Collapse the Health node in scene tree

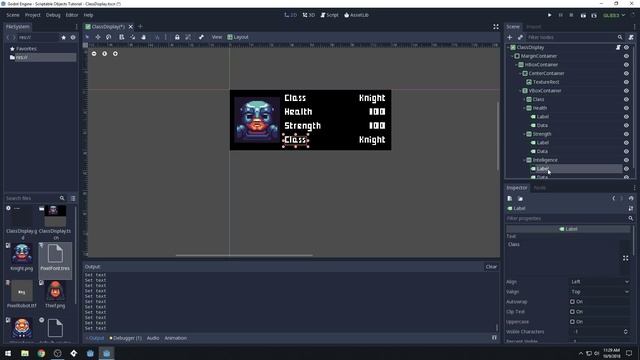524,108
